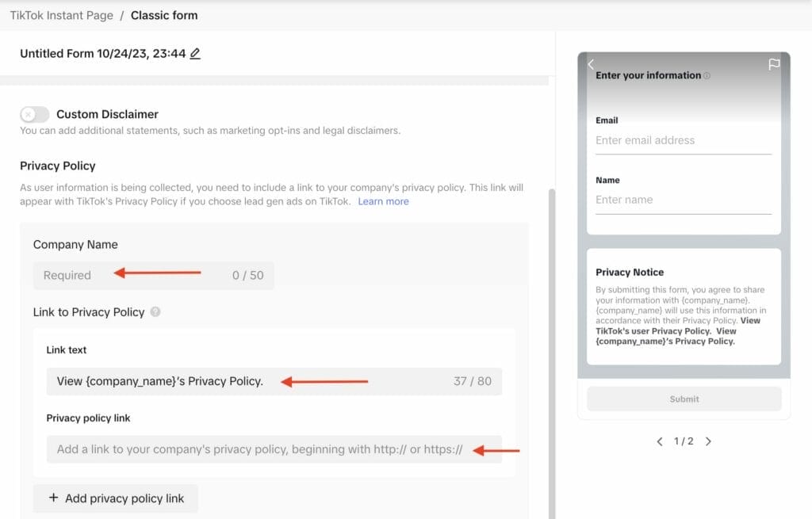This screenshot has height=519, width=812.
Task: Click the back arrow in the preview
Action: click(591, 64)
